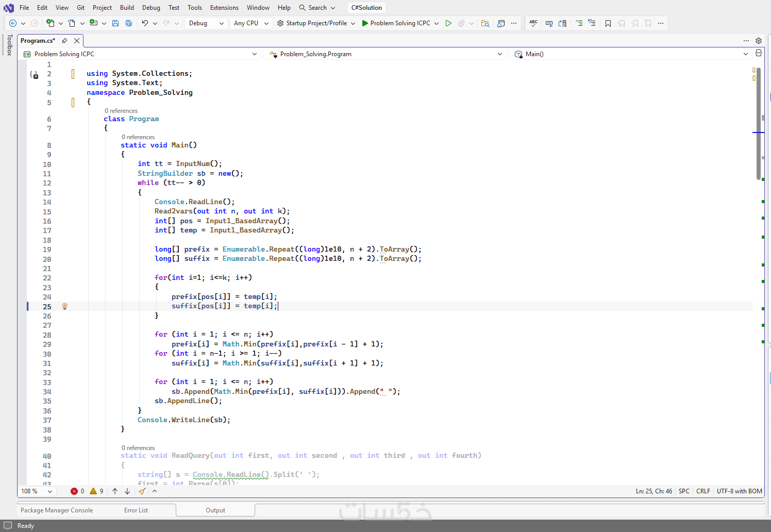Screen dimensions: 771x532
Task: Click the C#Solution title label
Action: pyautogui.click(x=366, y=8)
